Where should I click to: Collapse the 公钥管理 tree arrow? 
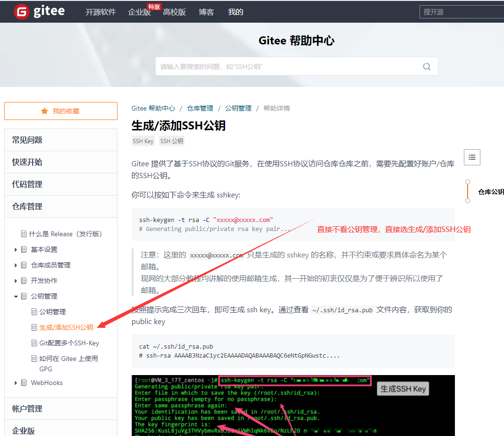click(16, 296)
